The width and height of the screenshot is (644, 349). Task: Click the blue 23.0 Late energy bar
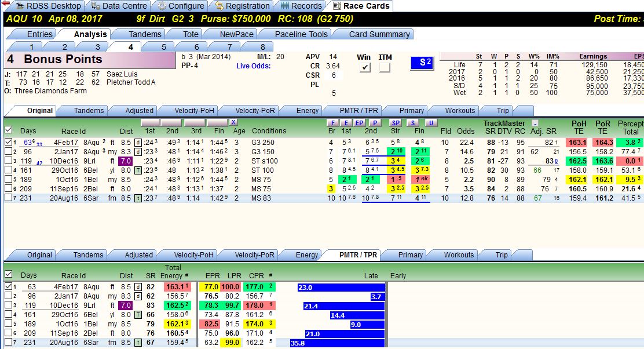pos(341,288)
